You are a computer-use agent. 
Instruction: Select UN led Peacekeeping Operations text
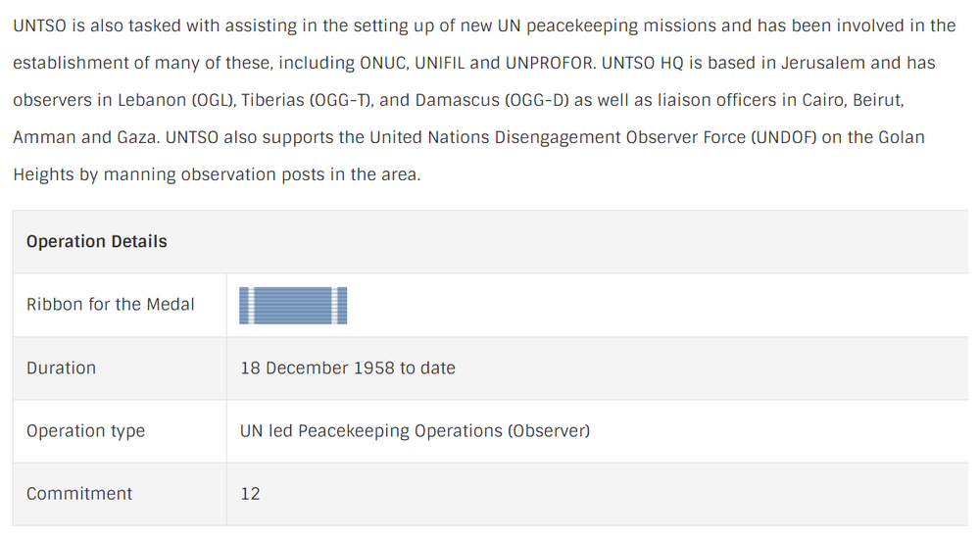[415, 431]
